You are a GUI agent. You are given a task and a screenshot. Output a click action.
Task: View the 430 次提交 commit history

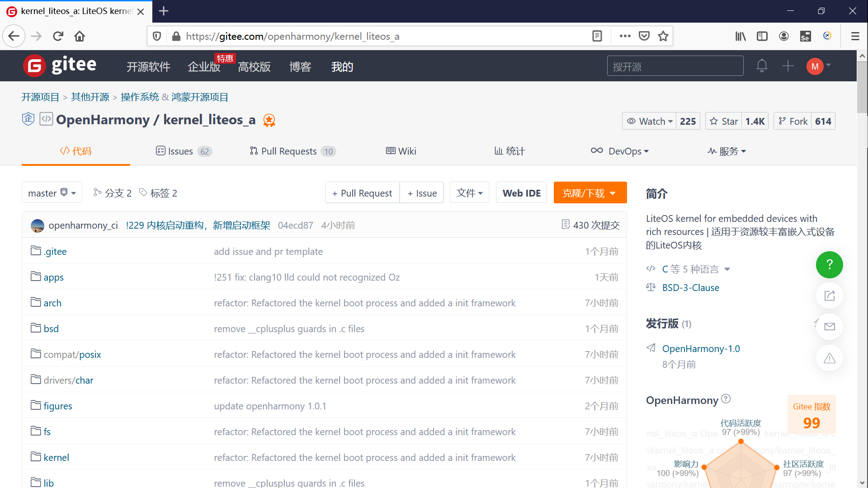[x=590, y=225]
